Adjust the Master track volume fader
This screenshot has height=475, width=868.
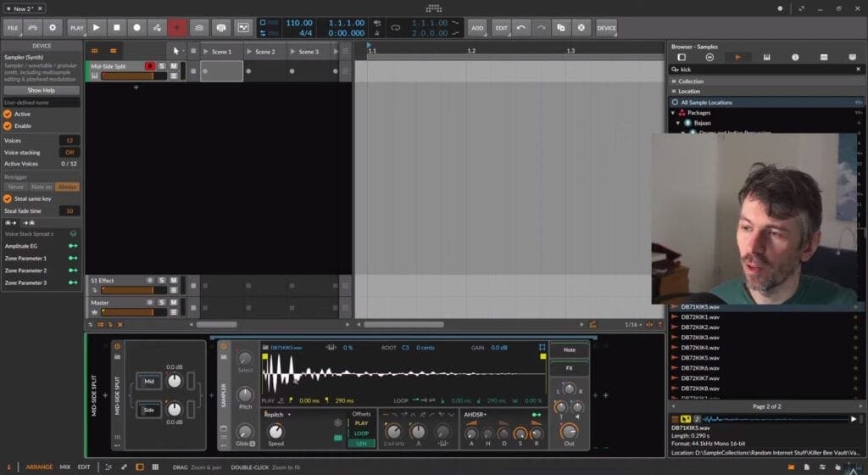click(135, 312)
